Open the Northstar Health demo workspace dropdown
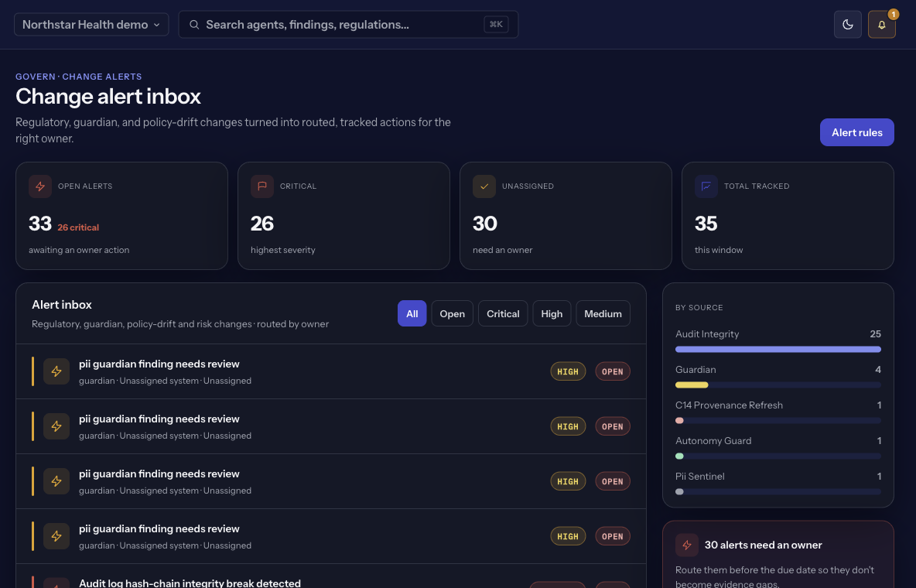The width and height of the screenshot is (916, 588). click(x=91, y=25)
